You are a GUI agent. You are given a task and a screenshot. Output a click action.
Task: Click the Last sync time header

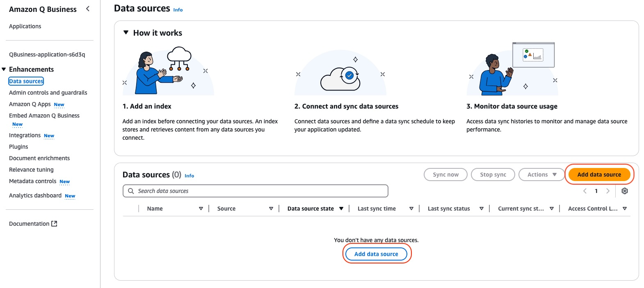[x=377, y=209]
